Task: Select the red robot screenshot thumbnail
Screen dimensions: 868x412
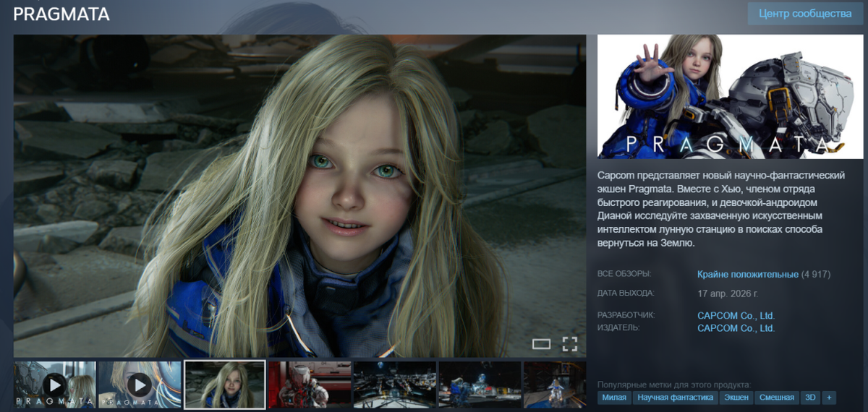Action: click(310, 385)
